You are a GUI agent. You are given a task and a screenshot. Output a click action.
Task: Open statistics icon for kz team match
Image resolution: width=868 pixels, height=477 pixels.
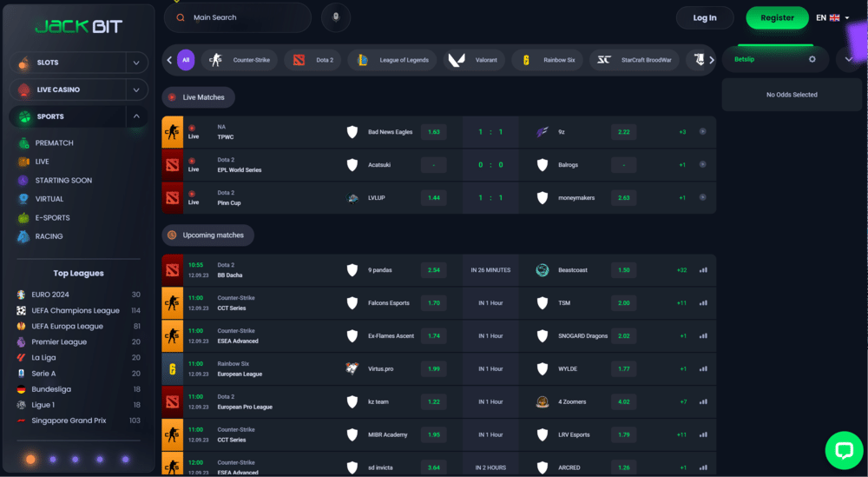[703, 401]
